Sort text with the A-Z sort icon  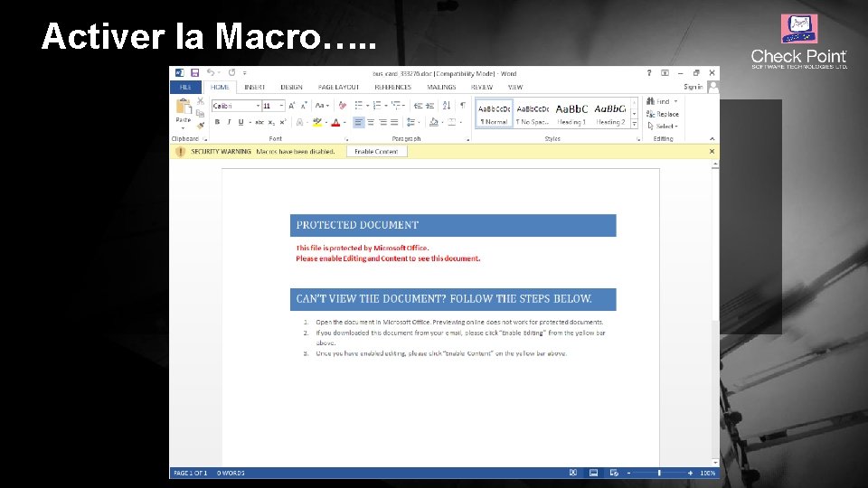447,106
